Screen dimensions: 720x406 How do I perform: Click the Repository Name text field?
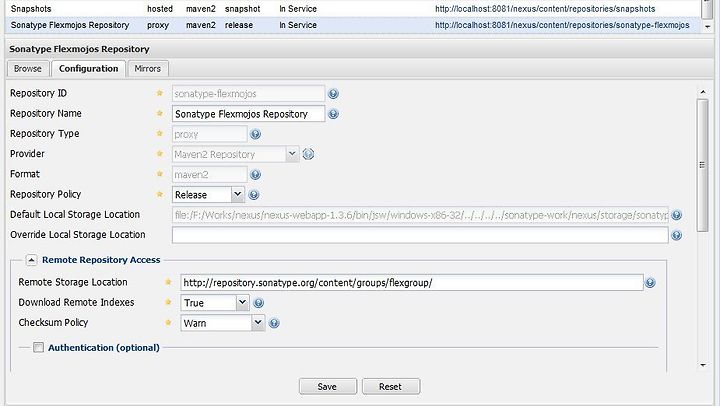point(248,114)
